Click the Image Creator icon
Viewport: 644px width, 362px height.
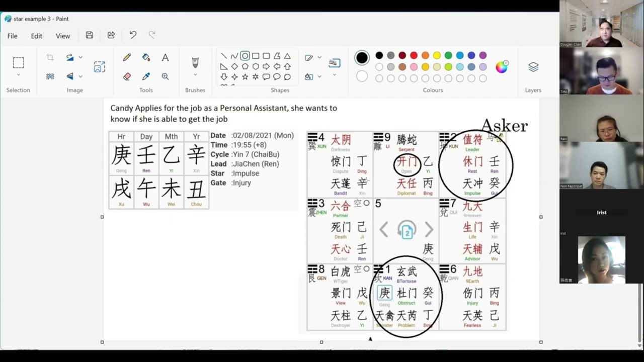point(99,67)
